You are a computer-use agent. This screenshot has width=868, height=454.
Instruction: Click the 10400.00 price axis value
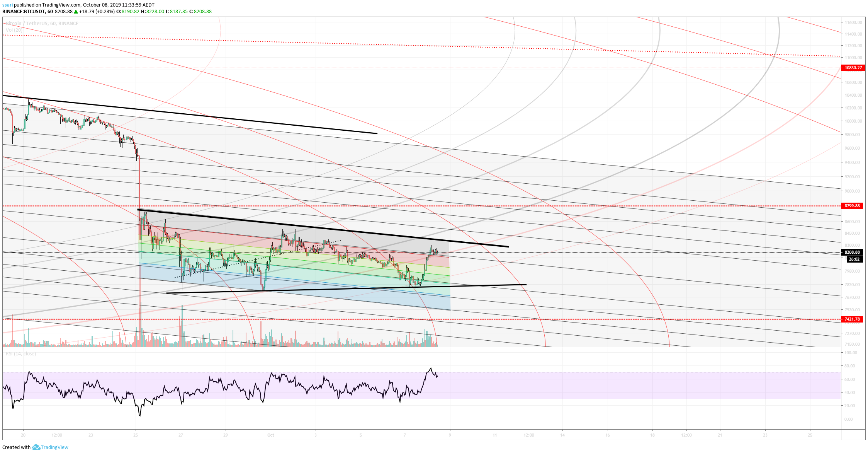click(x=853, y=95)
